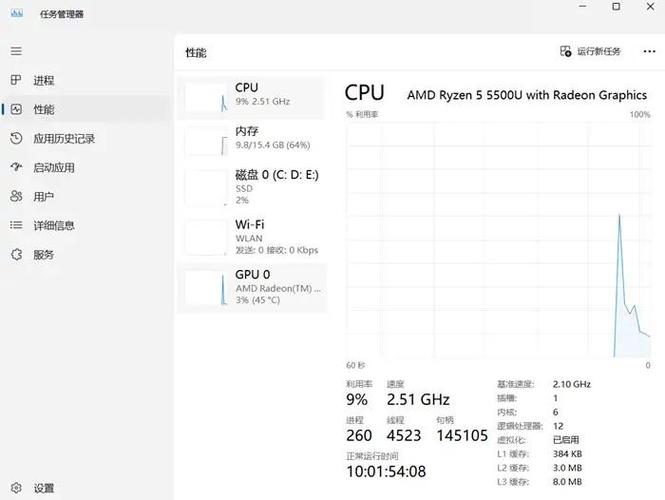Click the Users (用户) icon

pos(16,196)
